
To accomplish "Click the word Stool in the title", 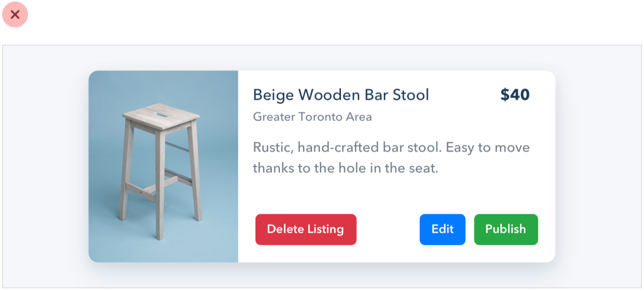I will (x=411, y=95).
